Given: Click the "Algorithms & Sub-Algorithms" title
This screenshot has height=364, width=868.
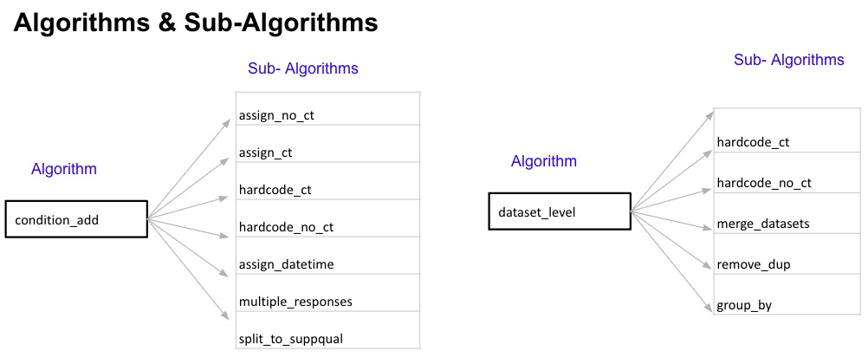Looking at the screenshot, I should click(x=196, y=23).
